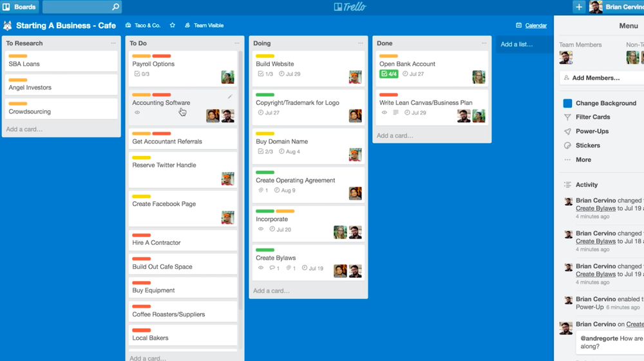Click the watch eye icon on Incorporate card
This screenshot has height=361, width=644.
(261, 229)
